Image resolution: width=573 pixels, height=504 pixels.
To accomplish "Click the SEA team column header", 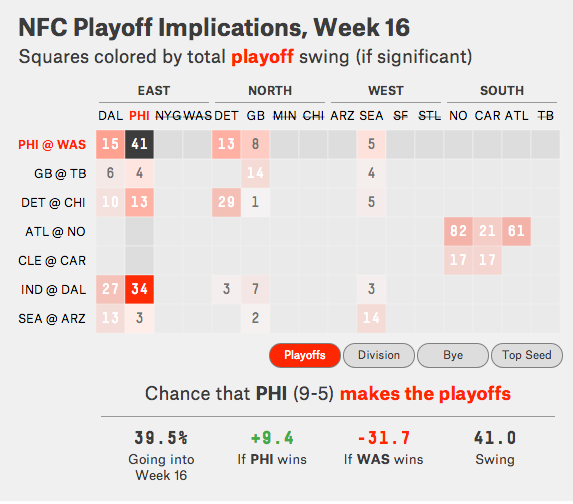I will click(371, 116).
